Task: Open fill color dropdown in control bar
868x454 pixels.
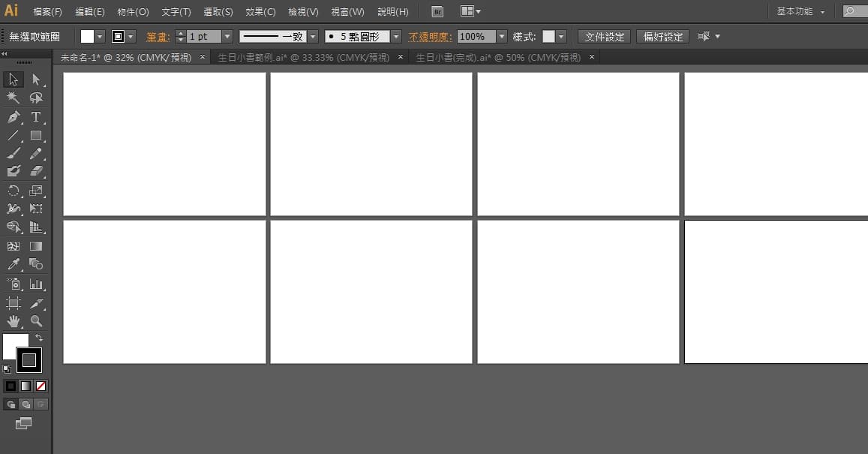Action: [100, 37]
